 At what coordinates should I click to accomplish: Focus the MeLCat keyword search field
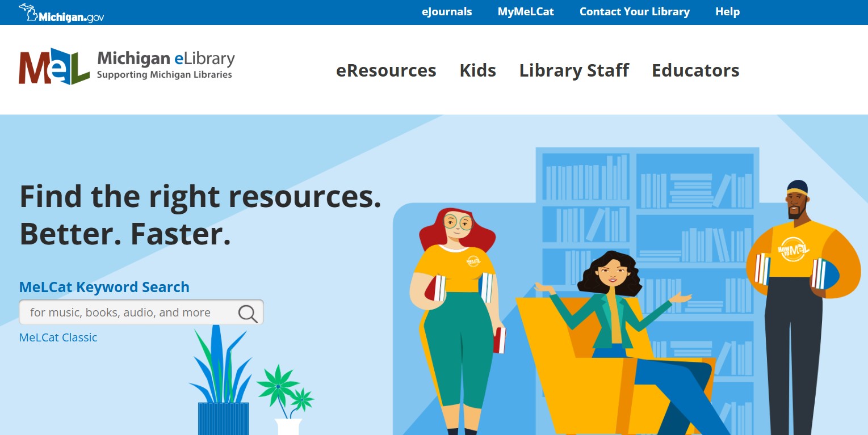(141, 312)
